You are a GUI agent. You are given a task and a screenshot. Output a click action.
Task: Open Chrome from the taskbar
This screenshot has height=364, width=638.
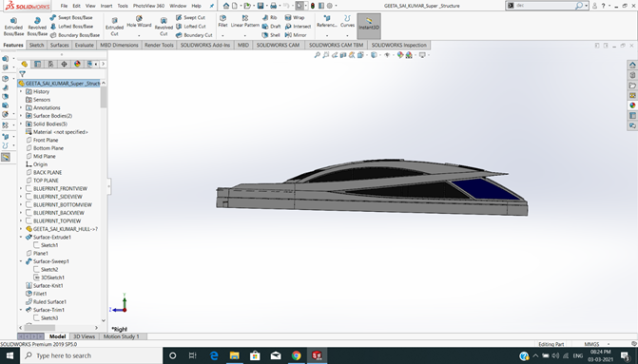pos(297,355)
